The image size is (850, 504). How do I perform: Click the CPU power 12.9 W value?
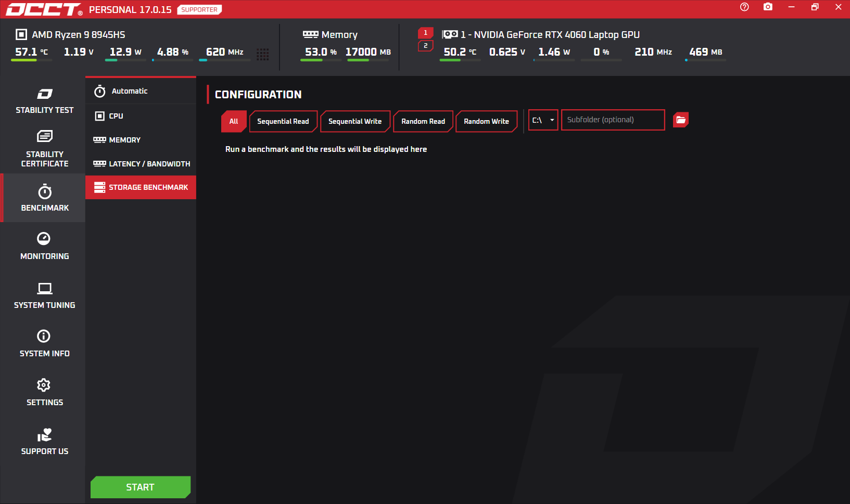125,52
